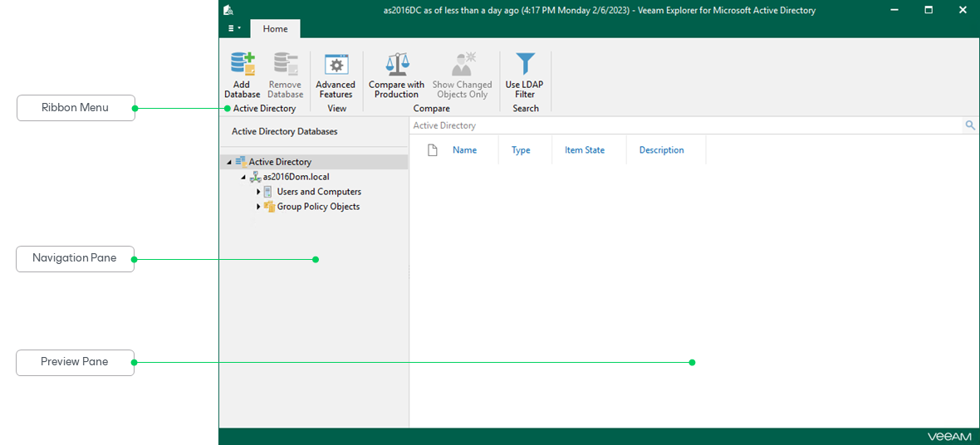This screenshot has height=445, width=980.
Task: Click the search magnifier icon
Action: coord(969,125)
